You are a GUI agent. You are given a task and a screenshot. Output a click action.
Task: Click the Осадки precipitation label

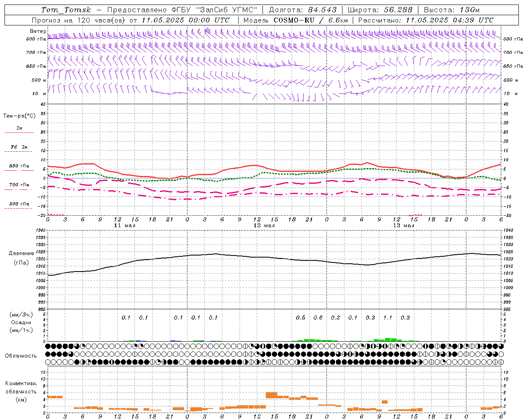click(21, 323)
